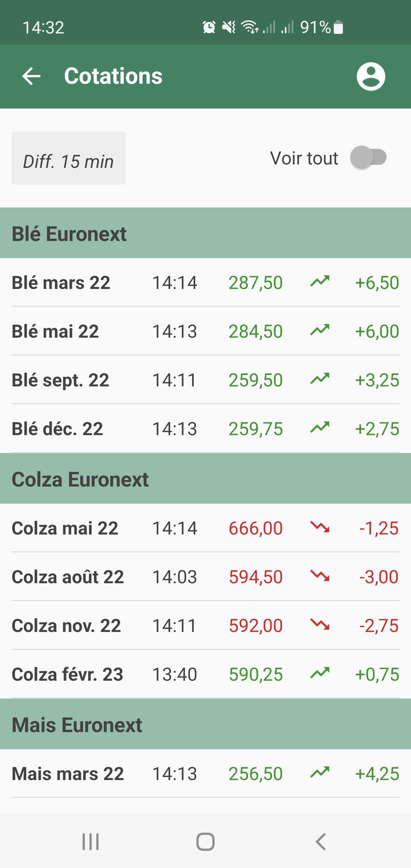Enable the Voir tout switch
411x868 pixels.
(368, 158)
